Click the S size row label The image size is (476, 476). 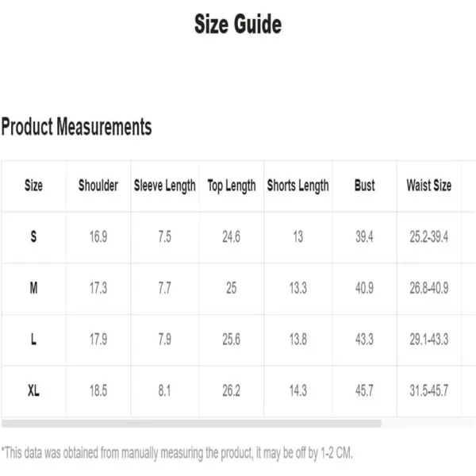(x=33, y=236)
